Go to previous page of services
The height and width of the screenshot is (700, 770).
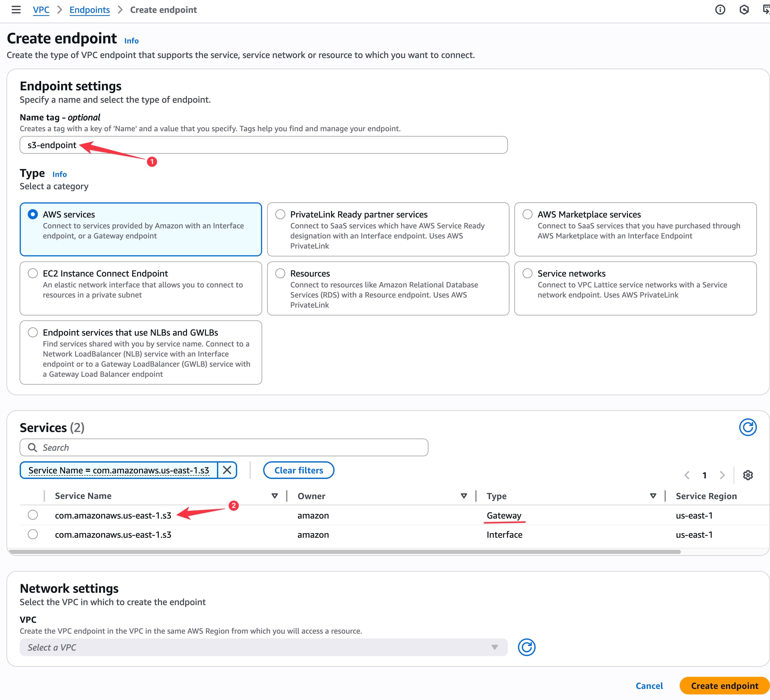pos(687,475)
